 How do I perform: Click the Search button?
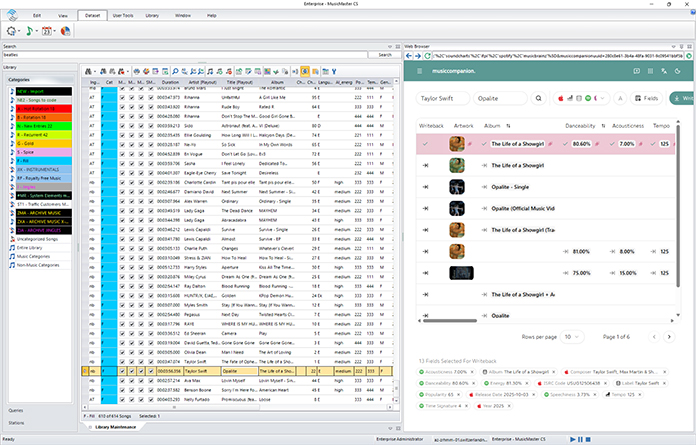(384, 55)
